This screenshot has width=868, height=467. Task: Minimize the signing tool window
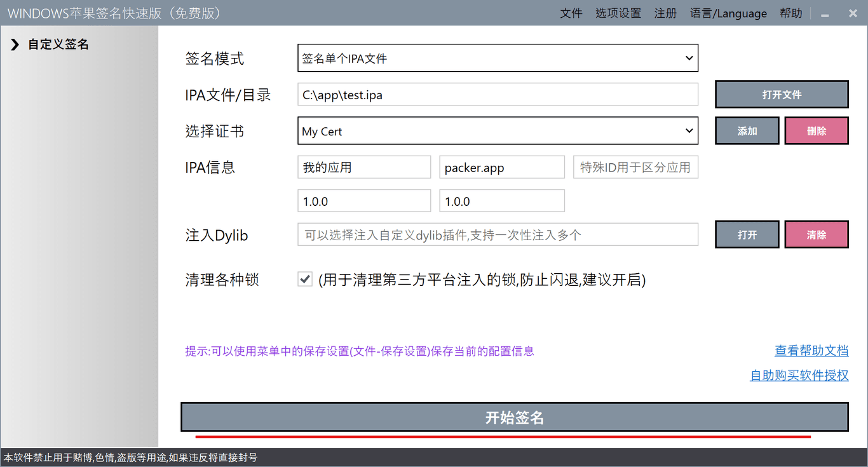click(825, 14)
